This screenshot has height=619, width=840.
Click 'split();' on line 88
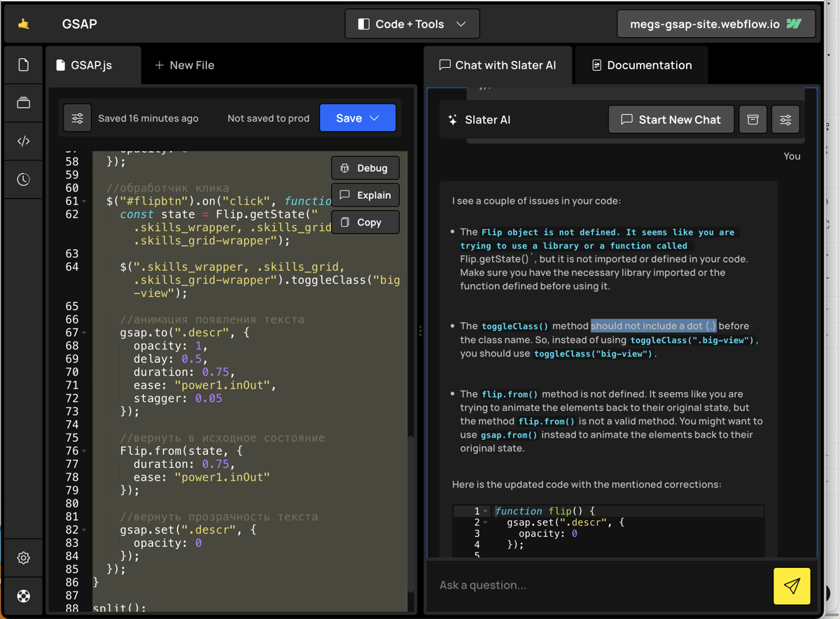click(x=119, y=608)
